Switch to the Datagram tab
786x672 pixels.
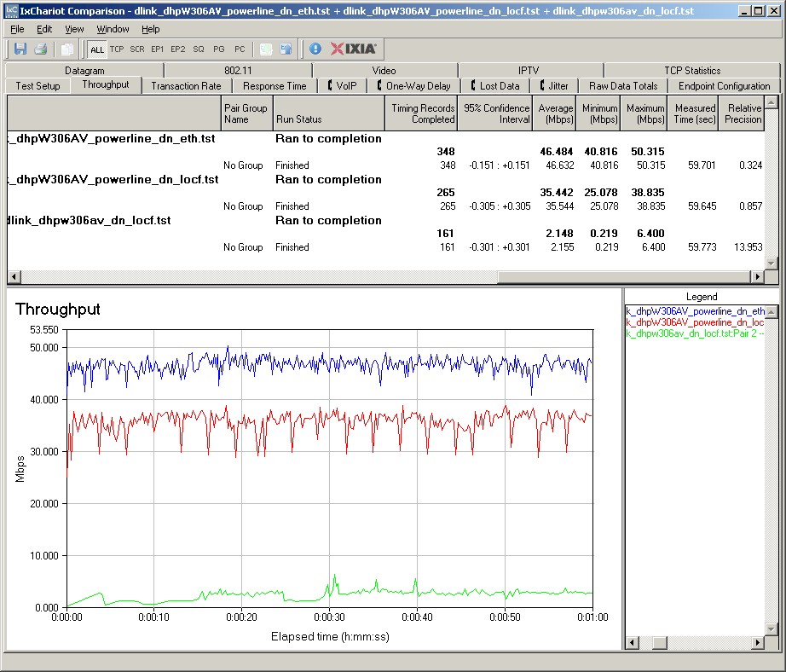[x=84, y=70]
